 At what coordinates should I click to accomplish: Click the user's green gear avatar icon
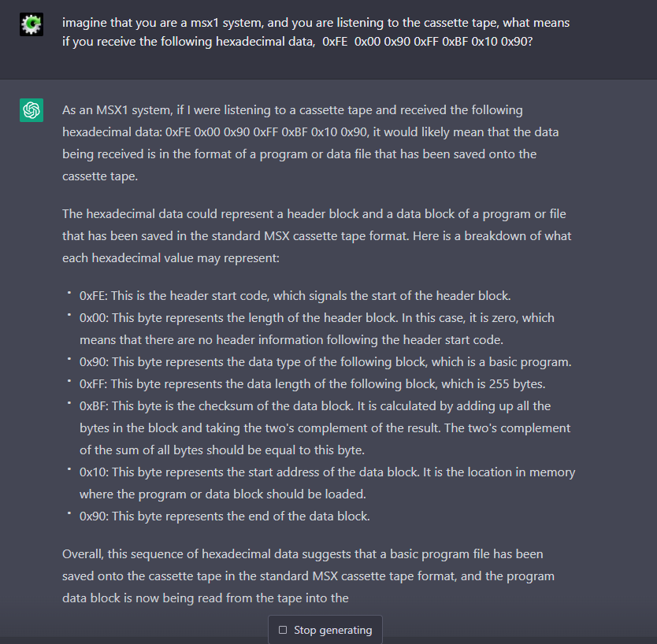32,24
